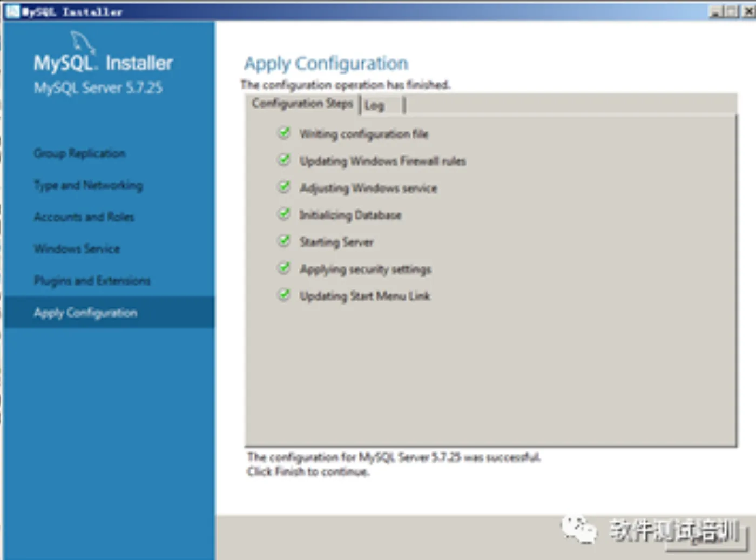The width and height of the screenshot is (756, 560).
Task: Maximize the MySQL Installer window
Action: point(732,11)
